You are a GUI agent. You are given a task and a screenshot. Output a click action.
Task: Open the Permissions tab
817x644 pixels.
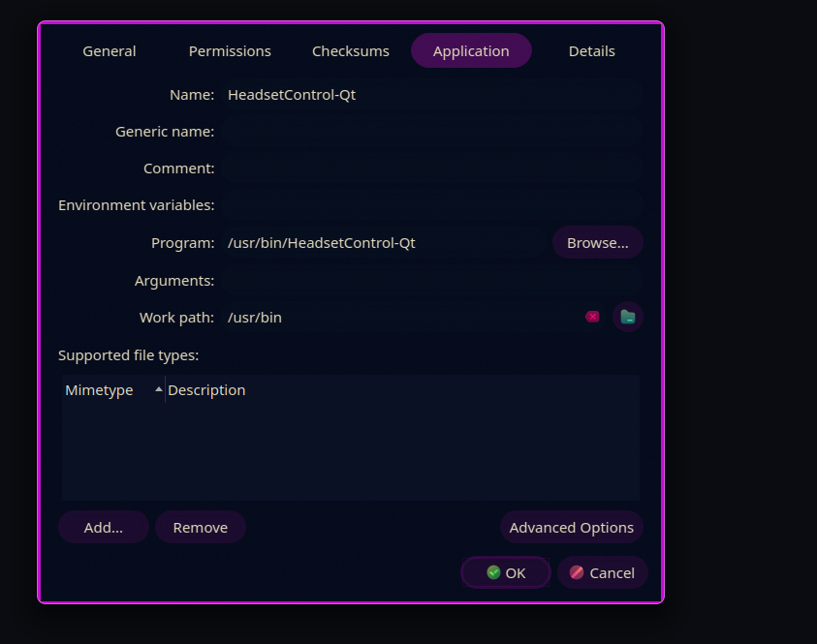point(230,51)
